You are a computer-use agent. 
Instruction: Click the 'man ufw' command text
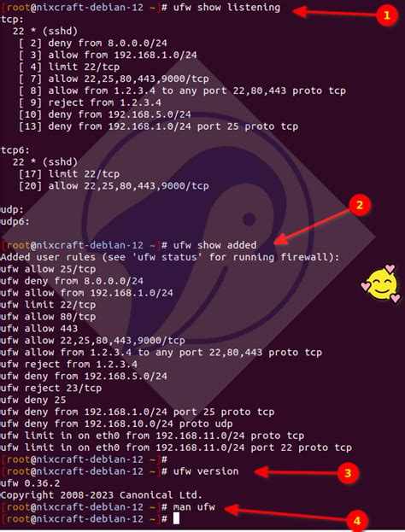(194, 507)
